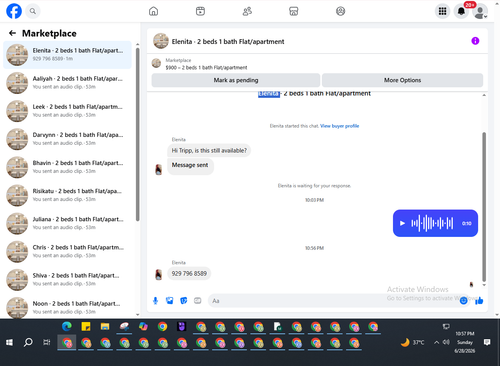The image size is (500, 366).
Task: Open the Marketplace tab icon
Action: point(294,11)
